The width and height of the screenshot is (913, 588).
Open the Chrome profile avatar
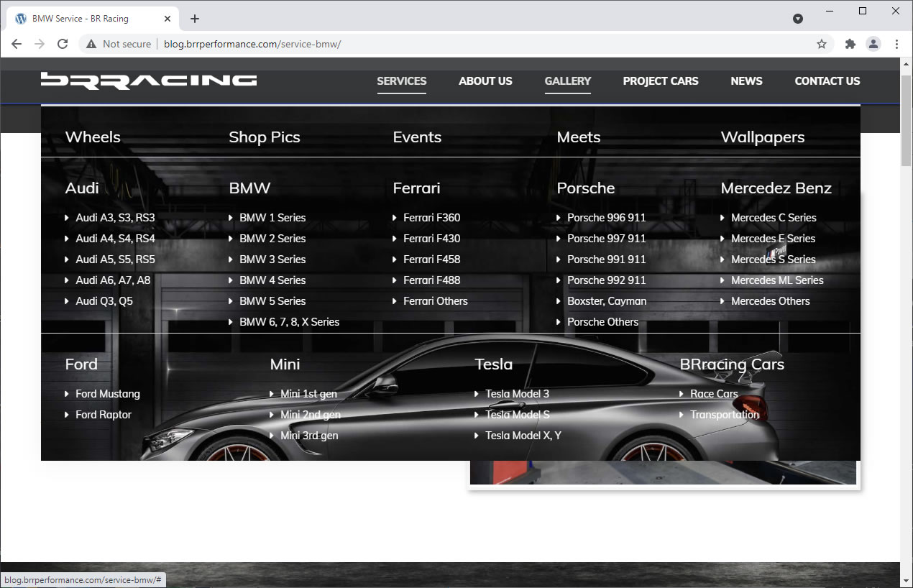point(873,44)
